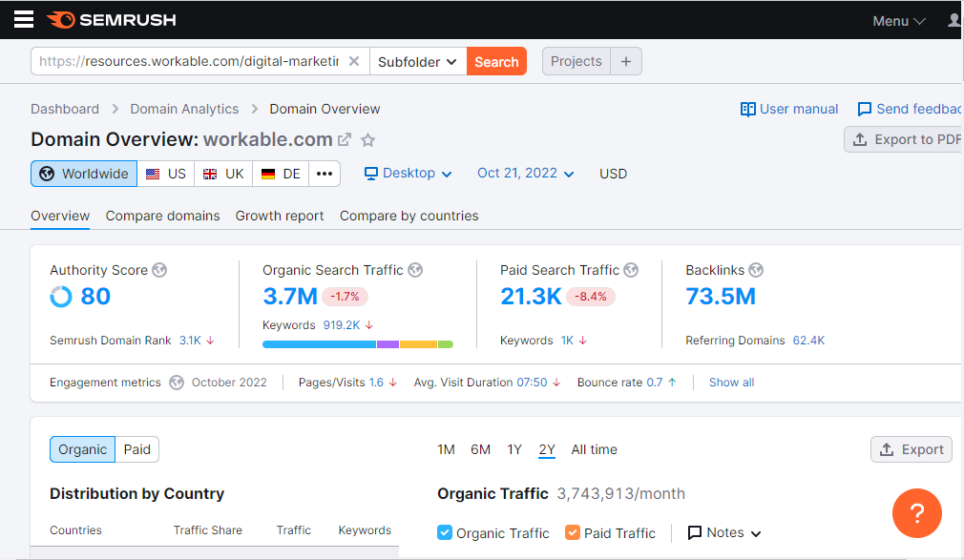The image size is (964, 560).
Task: Open the Subfolder dropdown
Action: point(418,62)
